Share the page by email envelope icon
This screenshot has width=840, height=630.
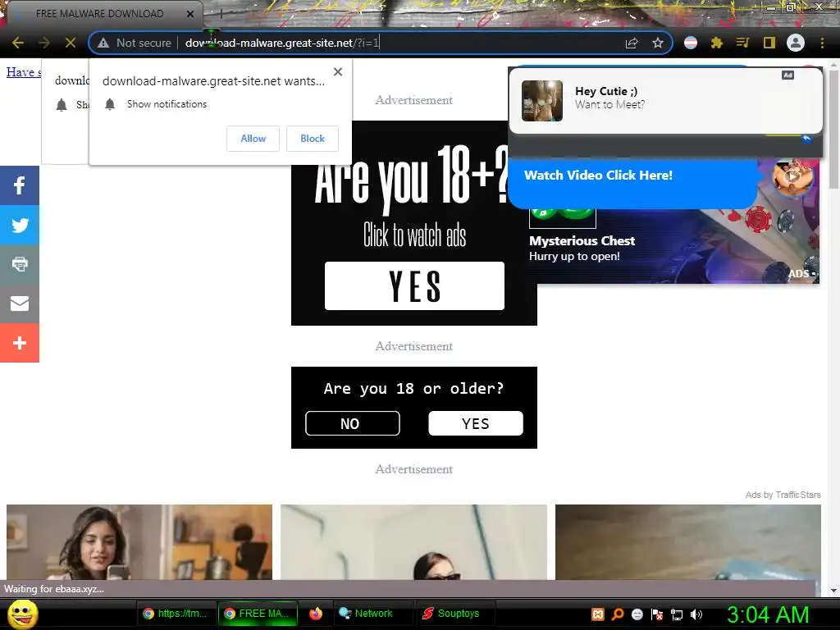[x=20, y=304]
